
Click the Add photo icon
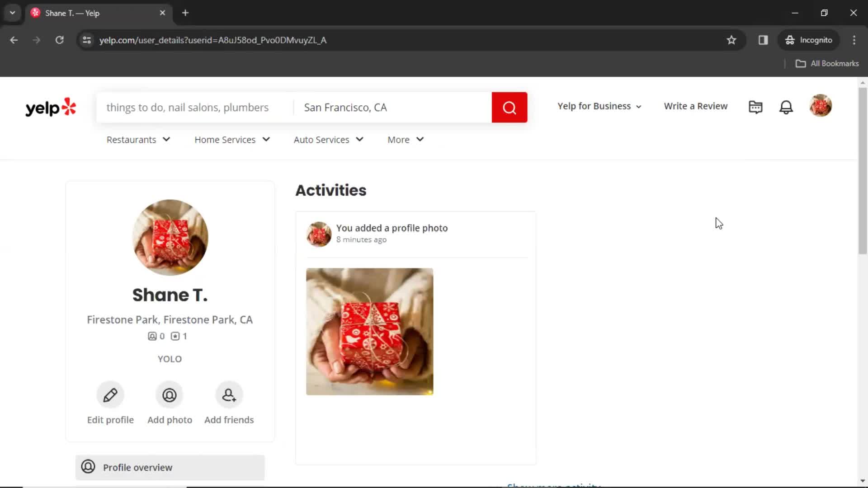[x=170, y=395]
